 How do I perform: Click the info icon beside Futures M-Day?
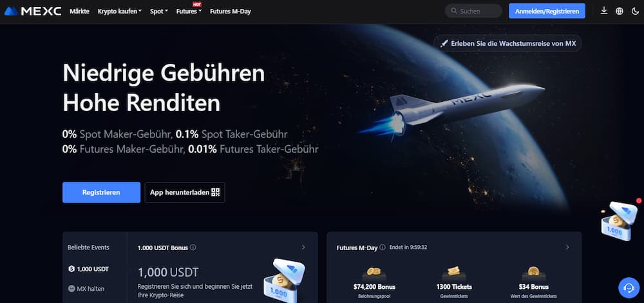pos(383,248)
